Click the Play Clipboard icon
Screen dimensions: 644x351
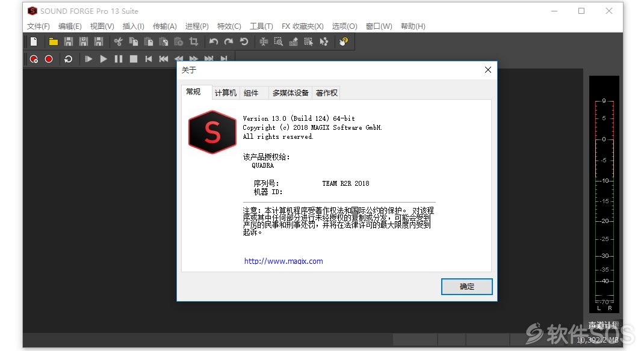tap(179, 41)
